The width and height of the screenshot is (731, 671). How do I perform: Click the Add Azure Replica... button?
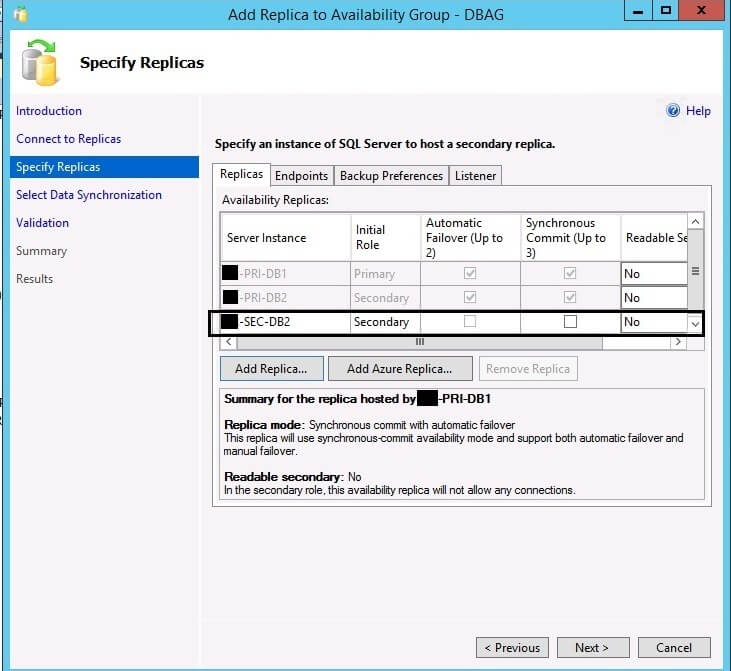click(x=399, y=368)
